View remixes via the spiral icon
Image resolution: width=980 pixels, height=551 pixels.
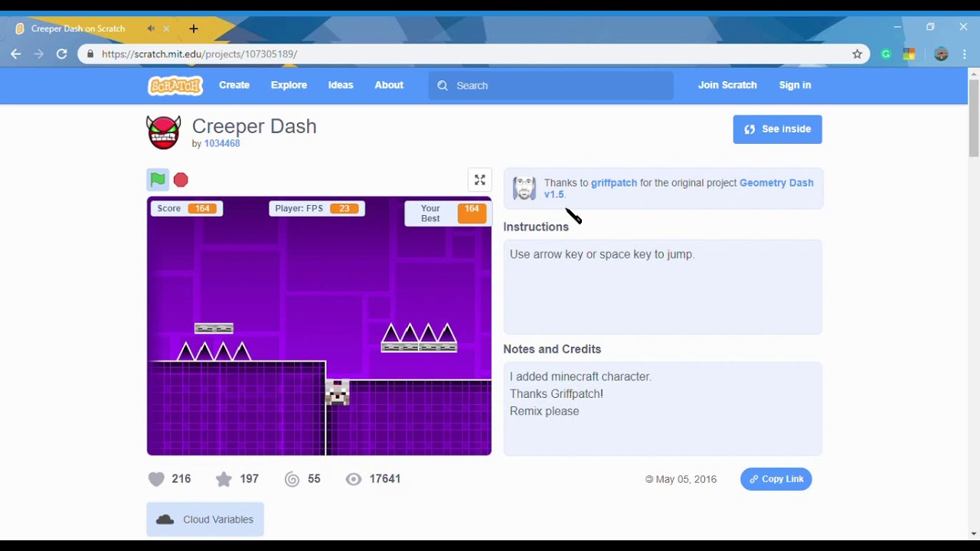coord(292,479)
